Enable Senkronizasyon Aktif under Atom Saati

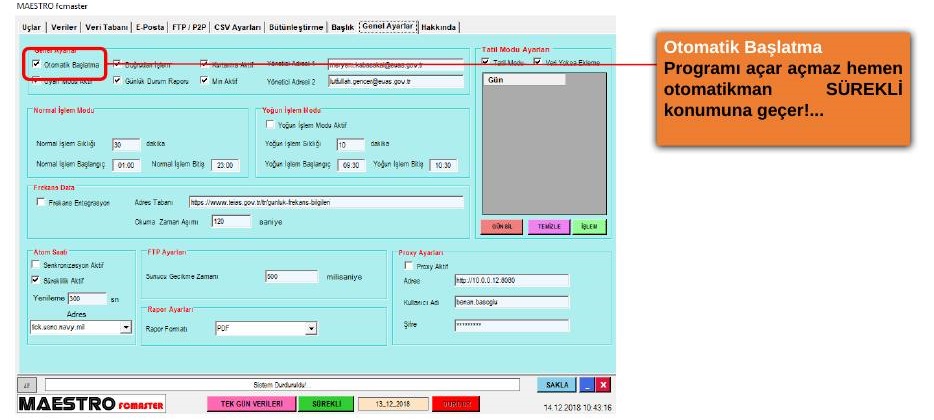coord(35,265)
